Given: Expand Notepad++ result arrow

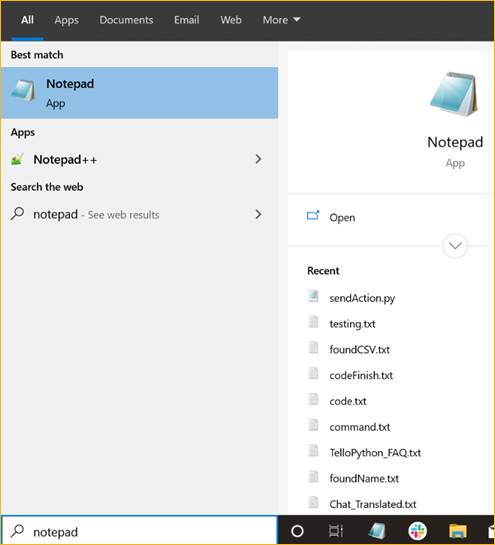Looking at the screenshot, I should (x=258, y=159).
